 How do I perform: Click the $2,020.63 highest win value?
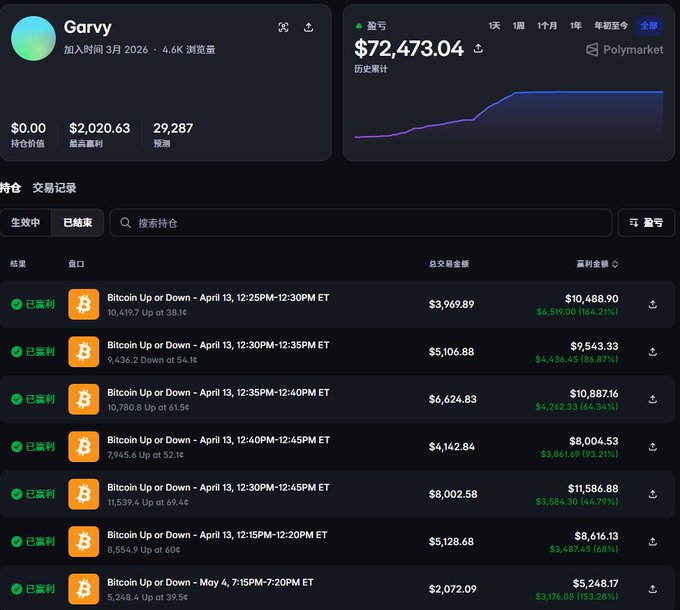pos(99,128)
